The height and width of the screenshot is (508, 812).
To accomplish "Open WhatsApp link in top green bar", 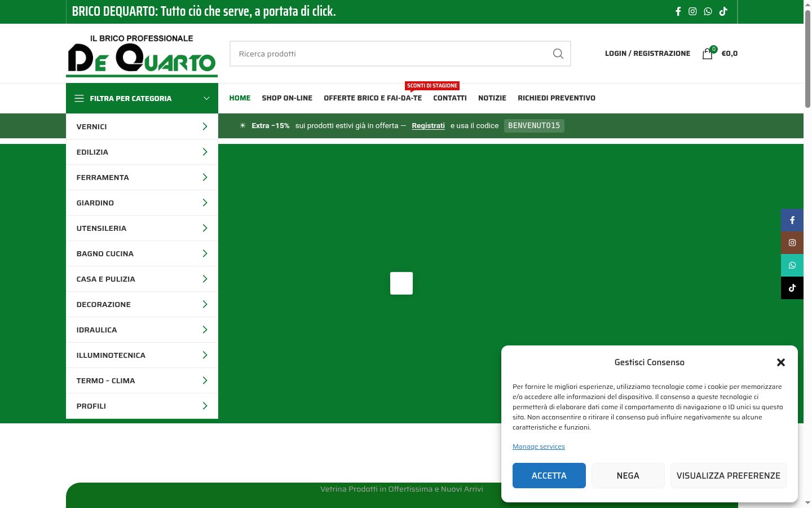I will [708, 11].
